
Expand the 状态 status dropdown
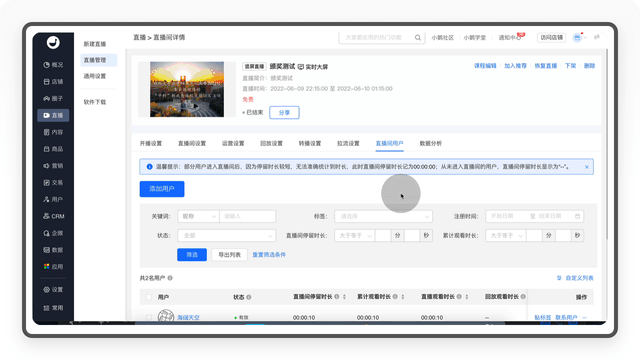click(x=227, y=236)
